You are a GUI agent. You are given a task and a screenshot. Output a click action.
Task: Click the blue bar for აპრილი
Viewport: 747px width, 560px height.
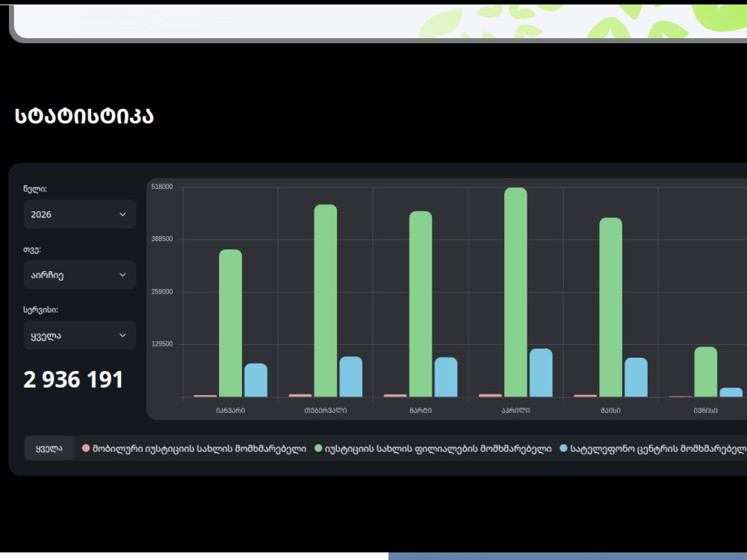point(541,373)
